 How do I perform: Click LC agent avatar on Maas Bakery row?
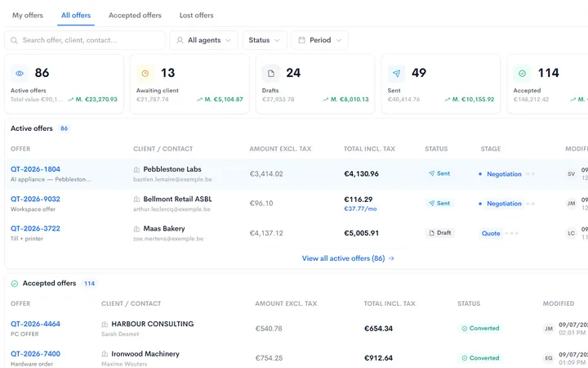pyautogui.click(x=571, y=233)
